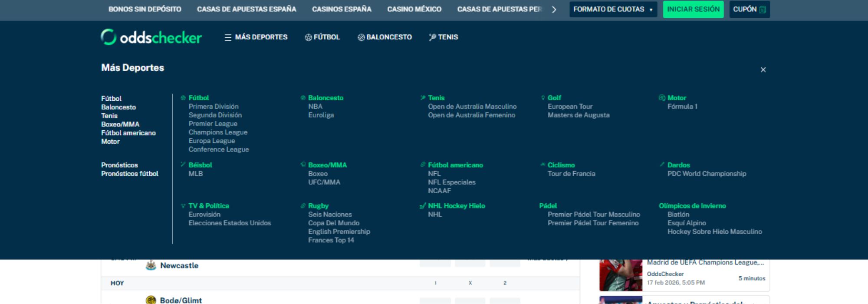The width and height of the screenshot is (868, 304).
Task: Open PDC World Championship link
Action: pyautogui.click(x=707, y=174)
